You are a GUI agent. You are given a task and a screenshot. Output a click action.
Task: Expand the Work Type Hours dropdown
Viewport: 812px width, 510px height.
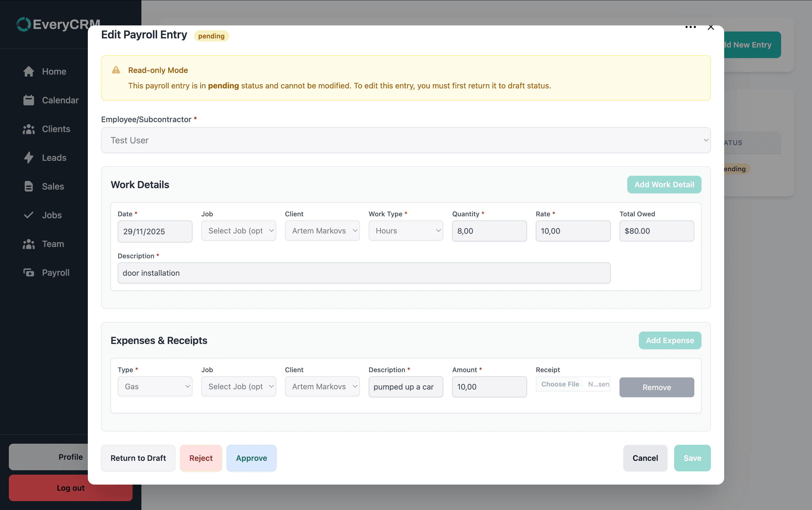tap(406, 231)
